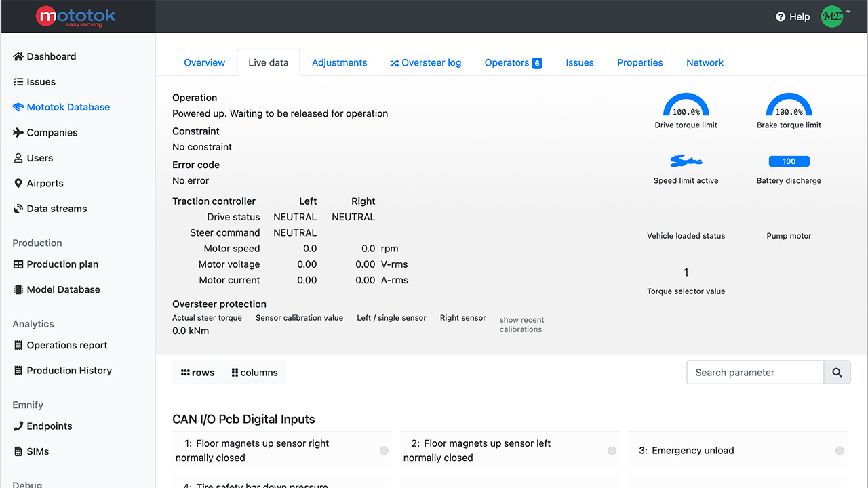Click the Dashboard home icon in sidebar
The width and height of the screenshot is (868, 488).
(18, 56)
